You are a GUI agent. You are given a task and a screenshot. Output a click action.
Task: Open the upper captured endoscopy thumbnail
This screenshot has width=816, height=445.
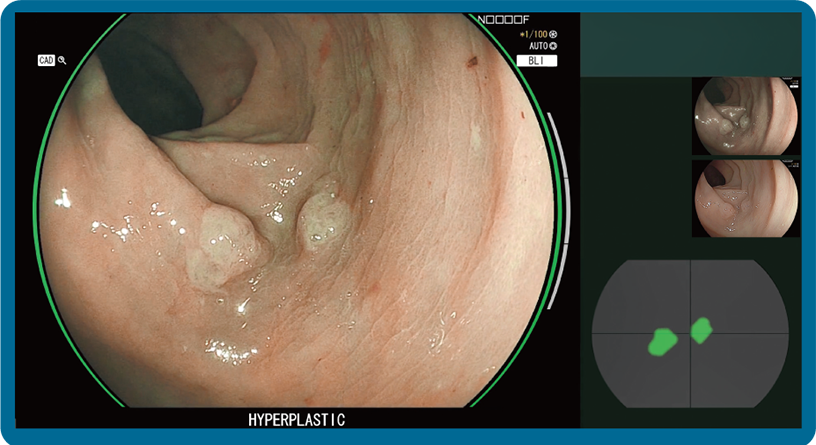(x=745, y=116)
